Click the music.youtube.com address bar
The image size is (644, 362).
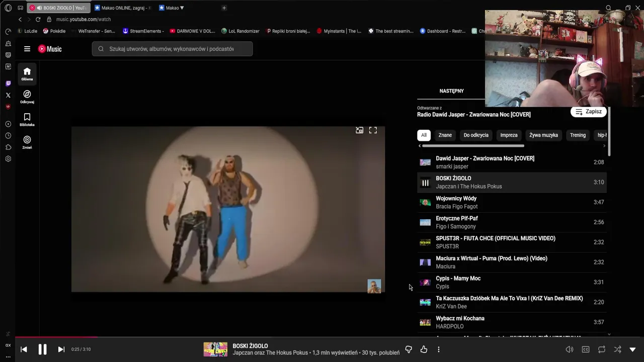[83, 19]
